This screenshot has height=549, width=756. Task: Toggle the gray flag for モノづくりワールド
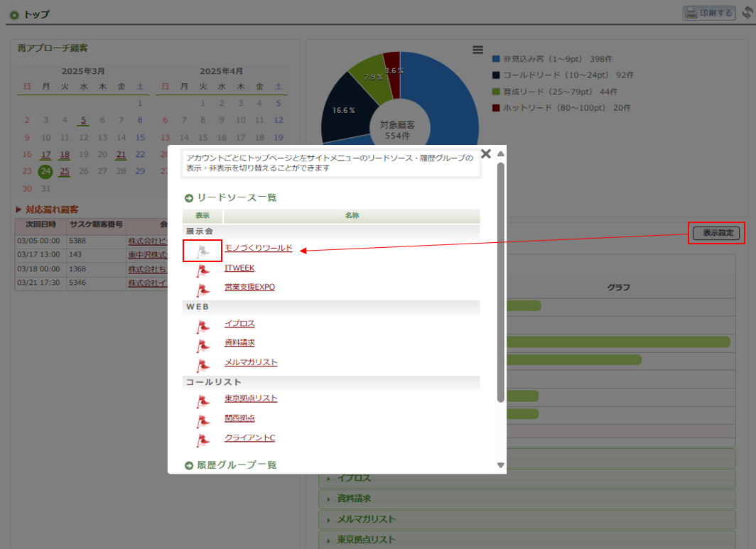[x=203, y=251]
